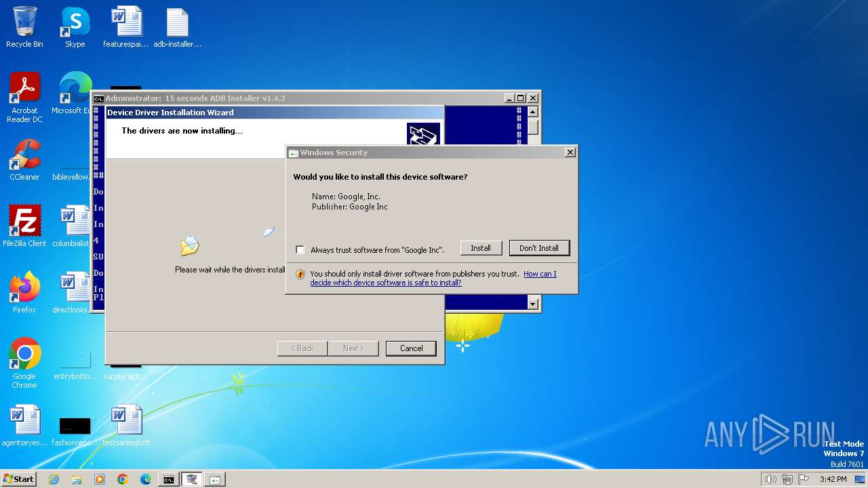The height and width of the screenshot is (488, 868).
Task: Click the animated folder copy icon
Action: point(190,245)
